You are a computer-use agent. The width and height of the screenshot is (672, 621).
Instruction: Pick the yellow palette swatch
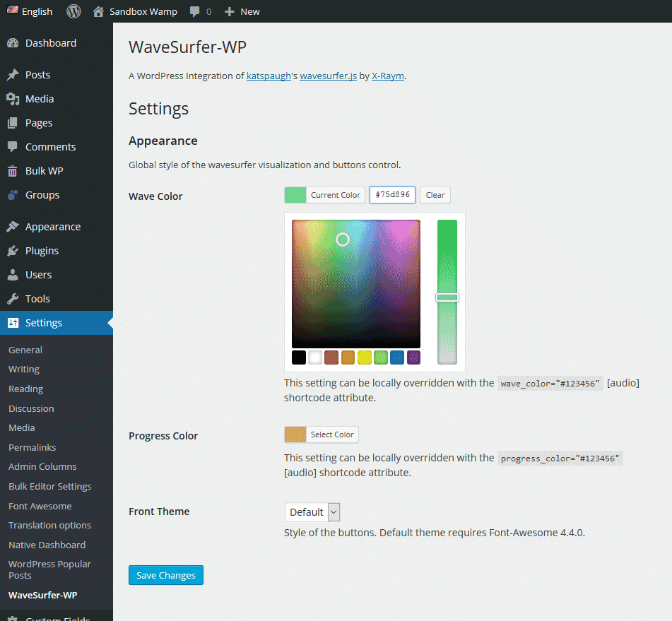pyautogui.click(x=365, y=357)
